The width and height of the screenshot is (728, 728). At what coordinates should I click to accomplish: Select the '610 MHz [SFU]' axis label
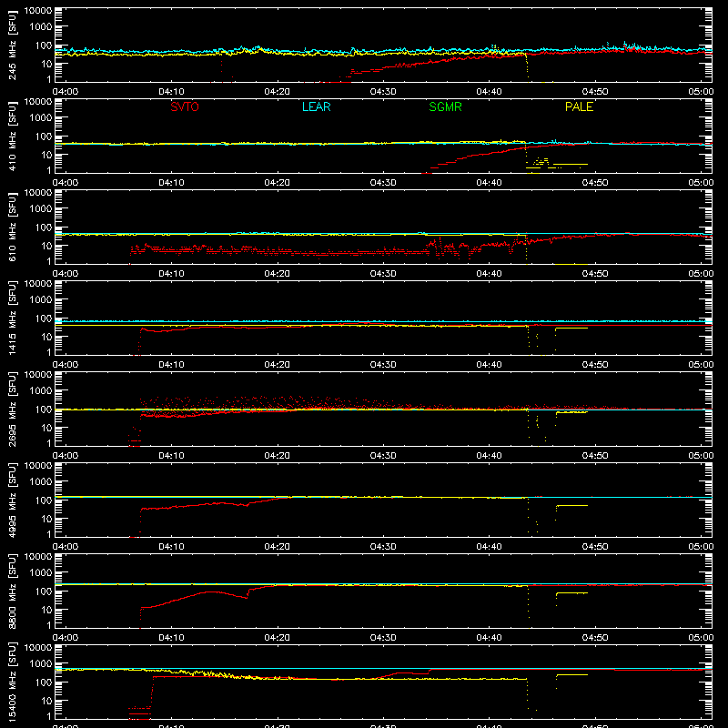point(12,227)
